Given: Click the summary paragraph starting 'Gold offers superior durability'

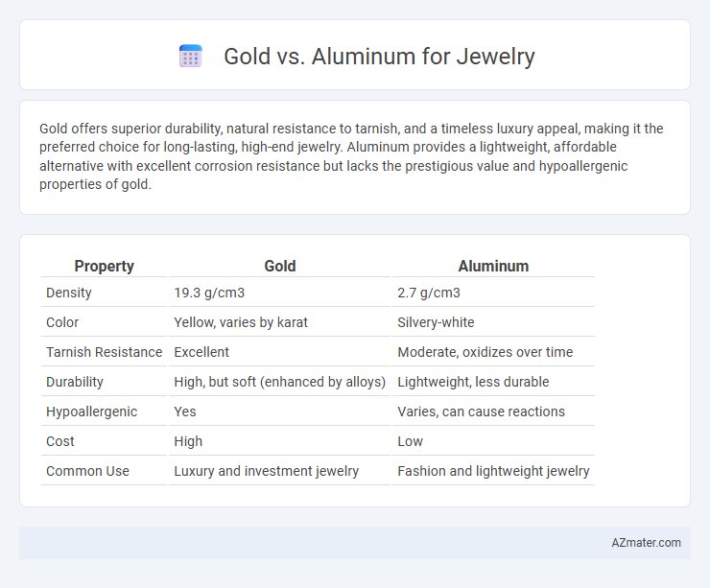Looking at the screenshot, I should pyautogui.click(x=351, y=156).
